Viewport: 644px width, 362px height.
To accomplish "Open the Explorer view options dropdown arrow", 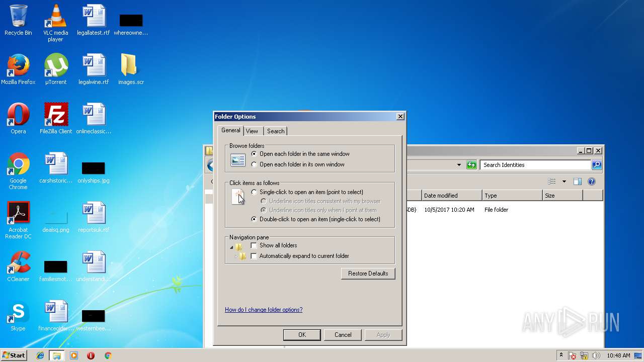I will [x=564, y=182].
